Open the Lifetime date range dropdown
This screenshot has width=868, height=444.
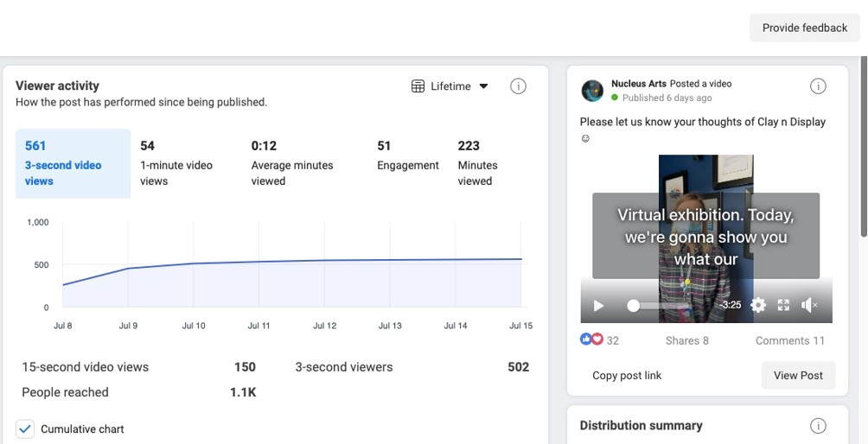(450, 86)
